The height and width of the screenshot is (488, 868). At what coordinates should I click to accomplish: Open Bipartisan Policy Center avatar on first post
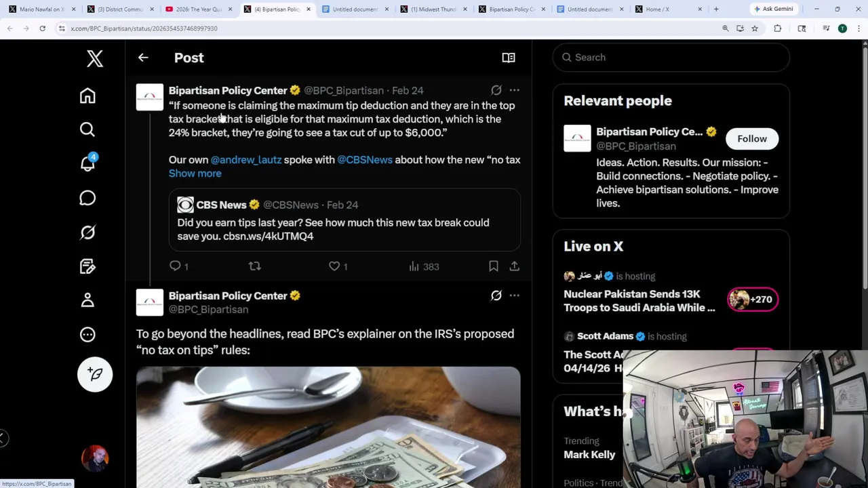(x=150, y=97)
